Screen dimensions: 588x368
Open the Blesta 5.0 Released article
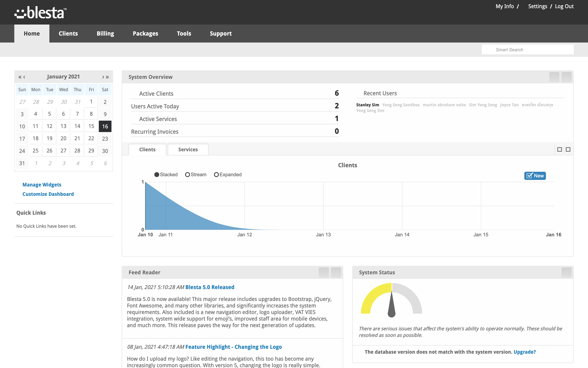pyautogui.click(x=210, y=287)
